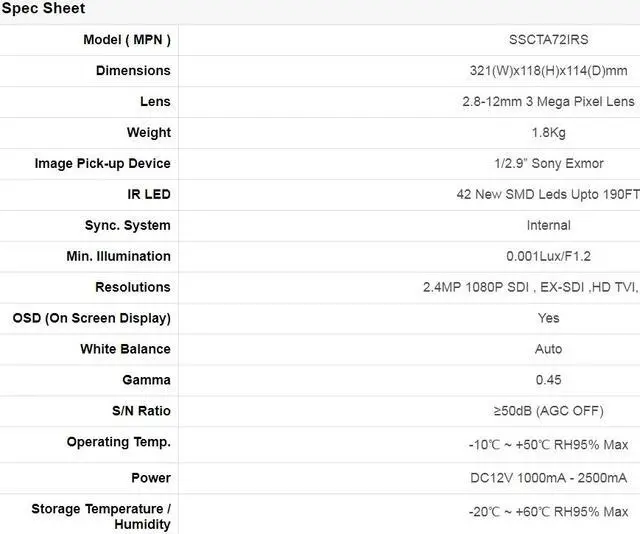The image size is (640, 534).
Task: Click model number SSCTA72IRS
Action: click(x=548, y=40)
